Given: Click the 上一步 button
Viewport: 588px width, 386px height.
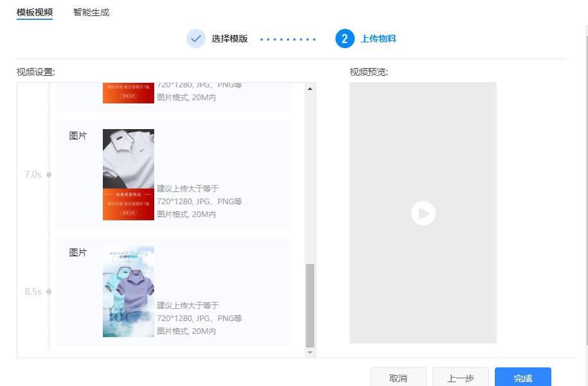Looking at the screenshot, I should coord(460,378).
